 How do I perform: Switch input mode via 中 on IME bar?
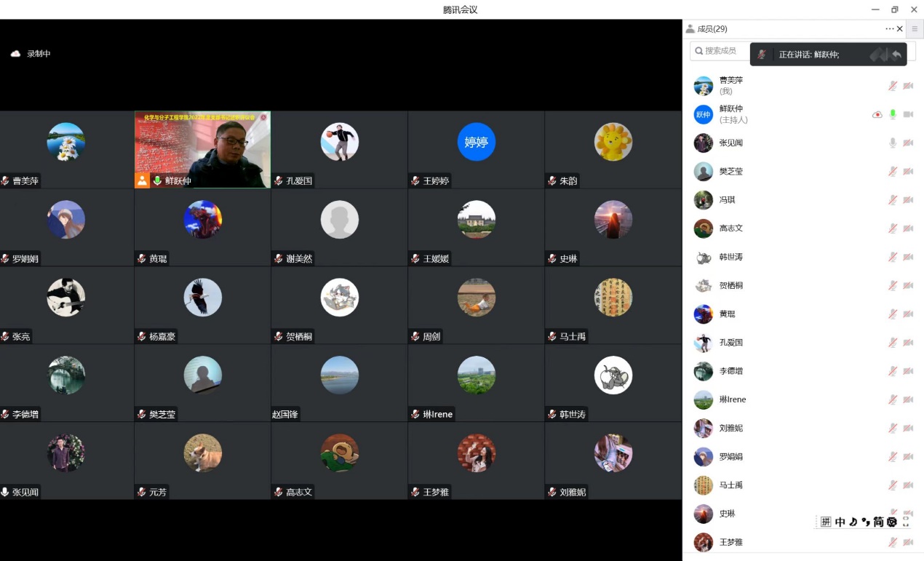840,522
